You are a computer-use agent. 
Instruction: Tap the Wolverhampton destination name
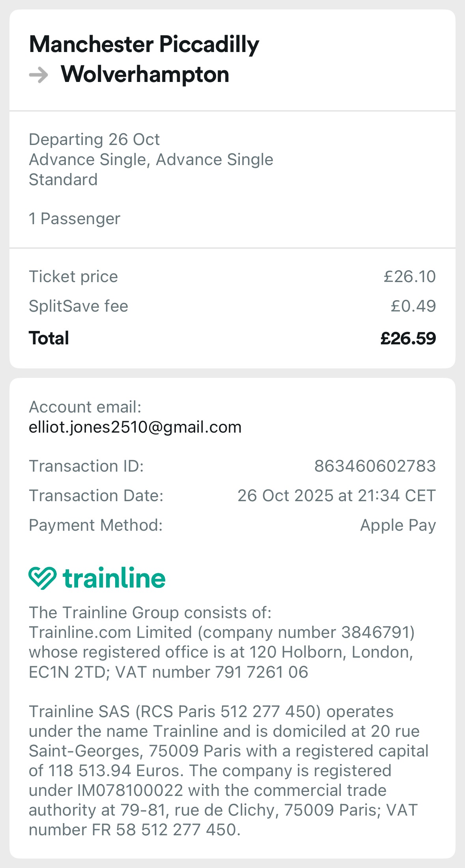145,74
